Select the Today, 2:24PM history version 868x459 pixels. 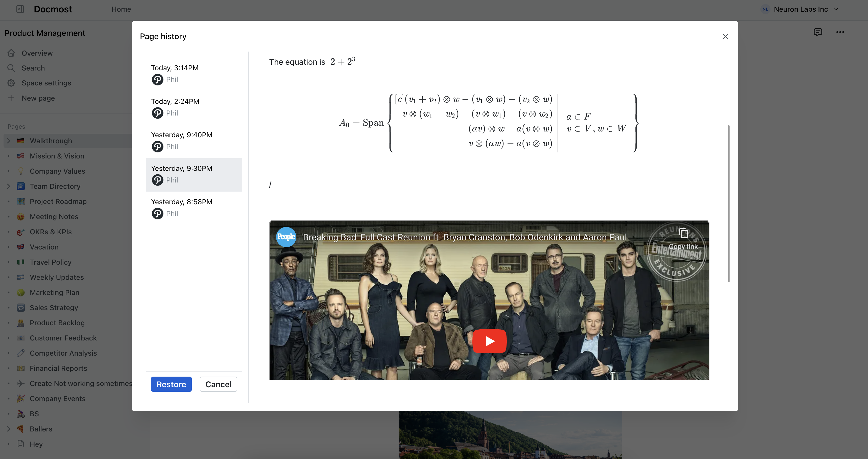[194, 108]
